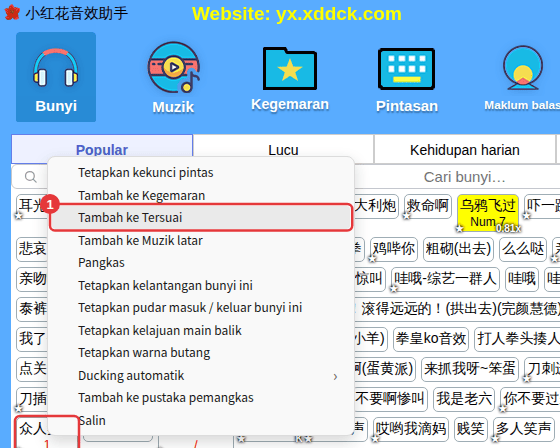Open the Maklum balas feedback icon
The width and height of the screenshot is (560, 448).
(522, 78)
